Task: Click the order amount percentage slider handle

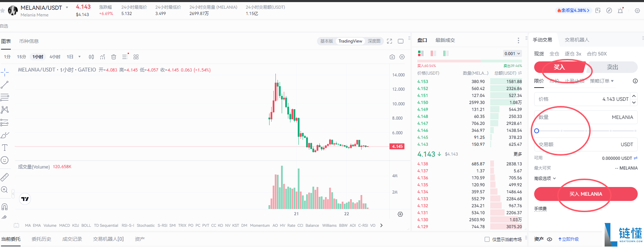Action: click(537, 131)
